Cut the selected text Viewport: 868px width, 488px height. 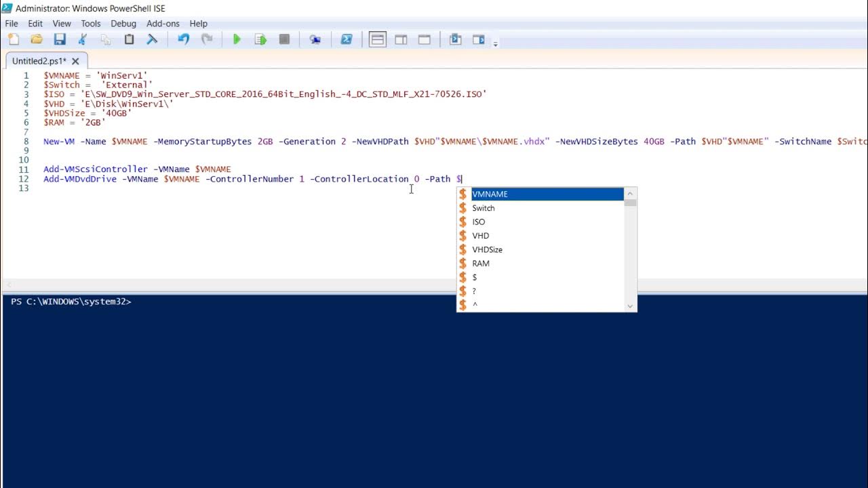click(x=83, y=39)
